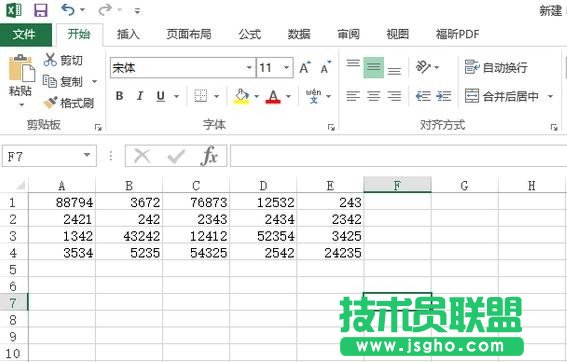
Task: Align text left icon
Action: pos(353,96)
